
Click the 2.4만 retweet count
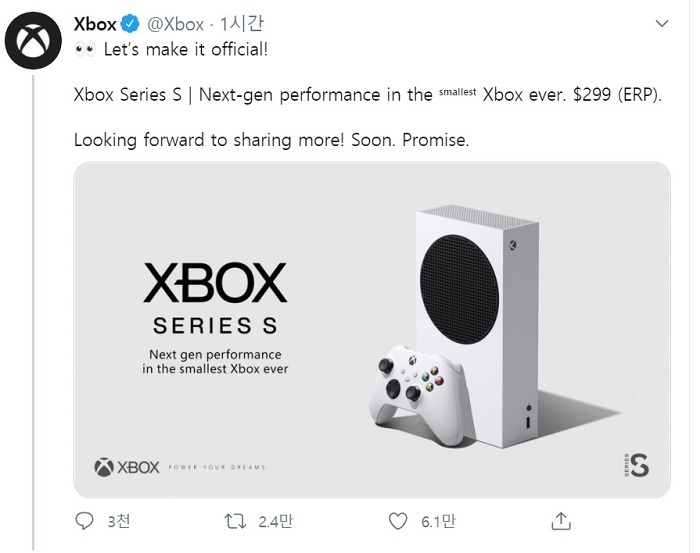click(x=274, y=521)
